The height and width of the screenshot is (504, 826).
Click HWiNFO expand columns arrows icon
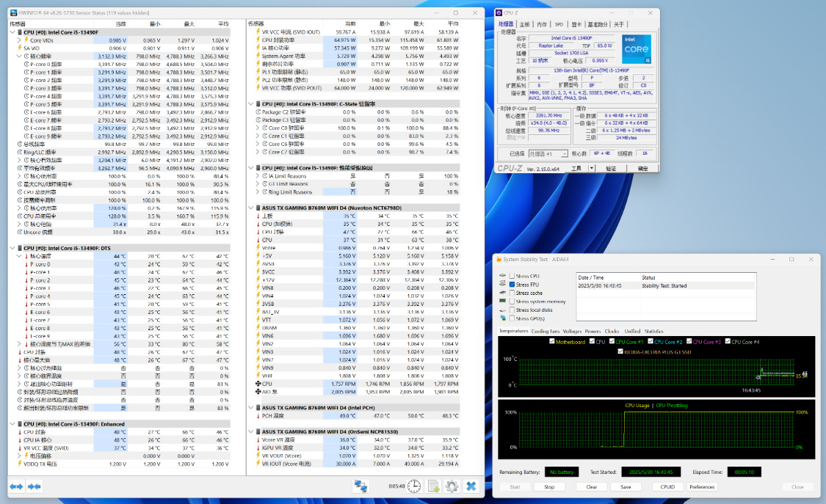16,486
